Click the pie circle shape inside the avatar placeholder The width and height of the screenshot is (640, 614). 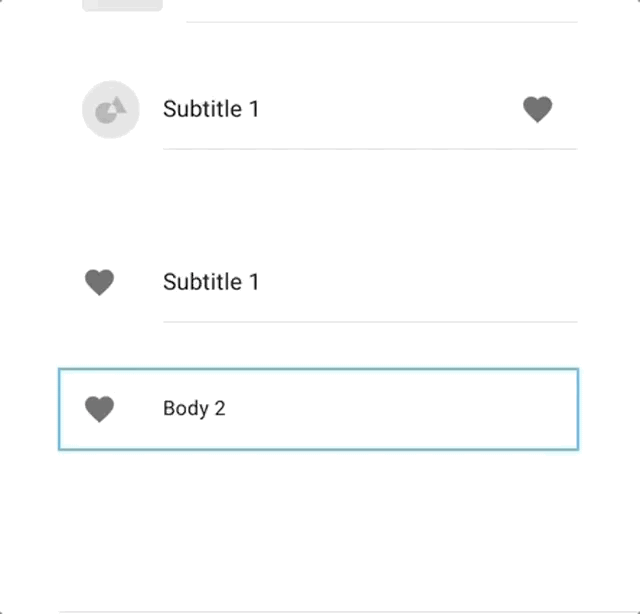106,113
